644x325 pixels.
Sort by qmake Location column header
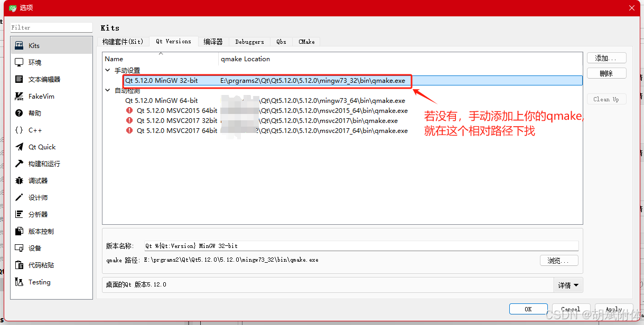point(400,59)
